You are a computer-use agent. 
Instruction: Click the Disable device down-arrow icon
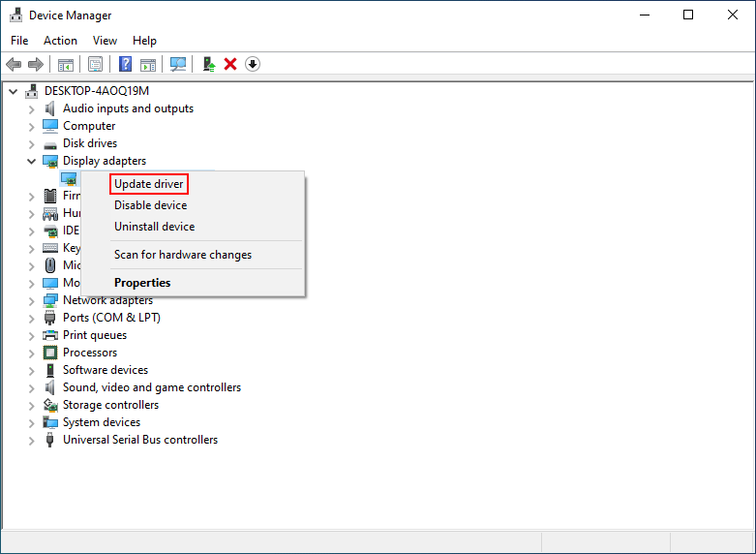pyautogui.click(x=253, y=64)
